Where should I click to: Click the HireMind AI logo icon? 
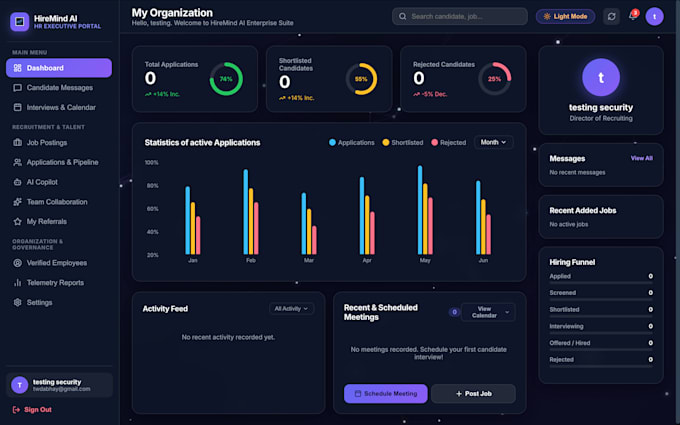coord(20,22)
